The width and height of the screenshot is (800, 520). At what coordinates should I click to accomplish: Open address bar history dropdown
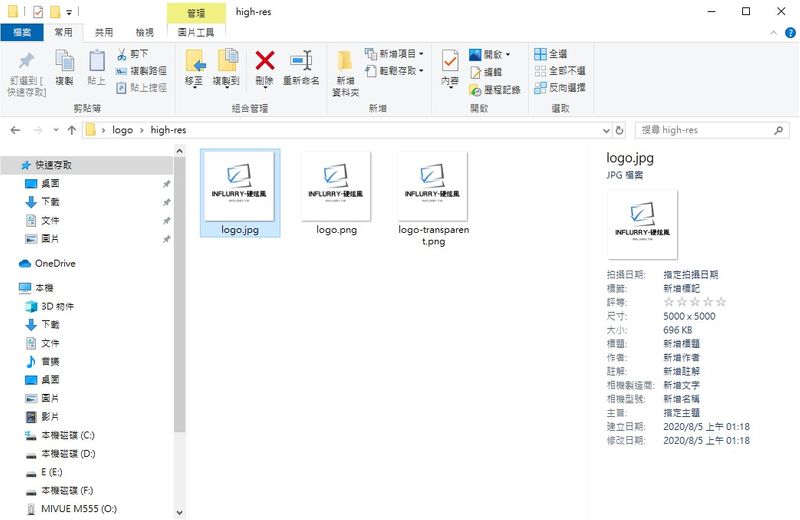(x=606, y=130)
